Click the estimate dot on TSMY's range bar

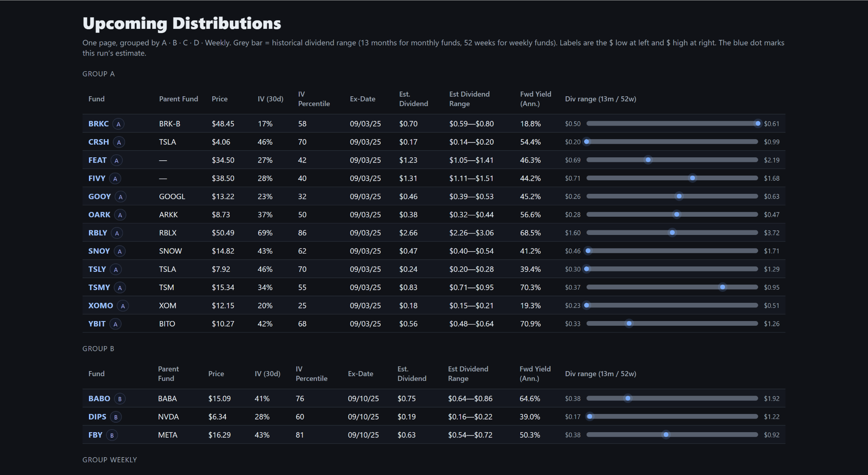[723, 288]
